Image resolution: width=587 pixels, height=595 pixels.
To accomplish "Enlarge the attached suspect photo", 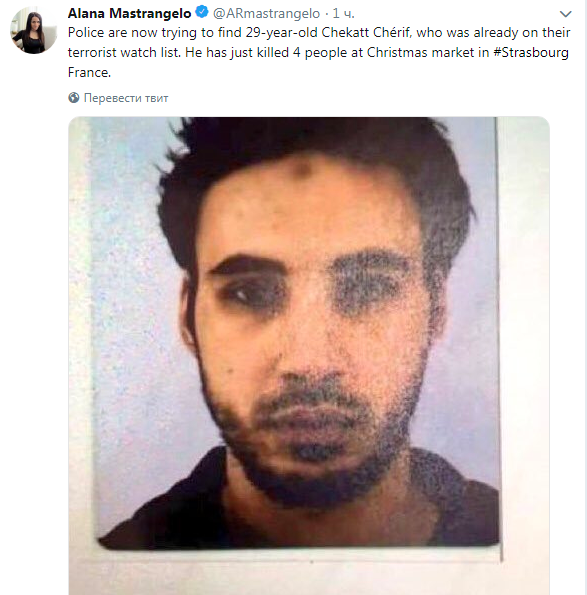I will [x=309, y=356].
